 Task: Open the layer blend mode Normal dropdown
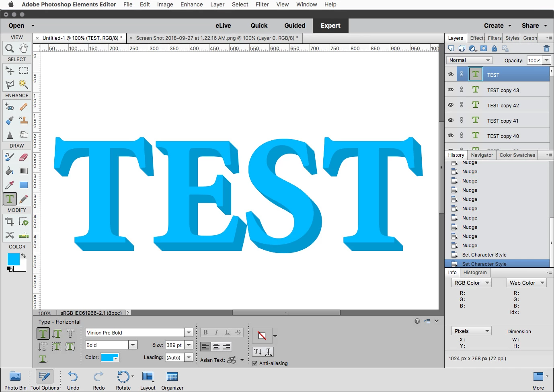pyautogui.click(x=469, y=60)
